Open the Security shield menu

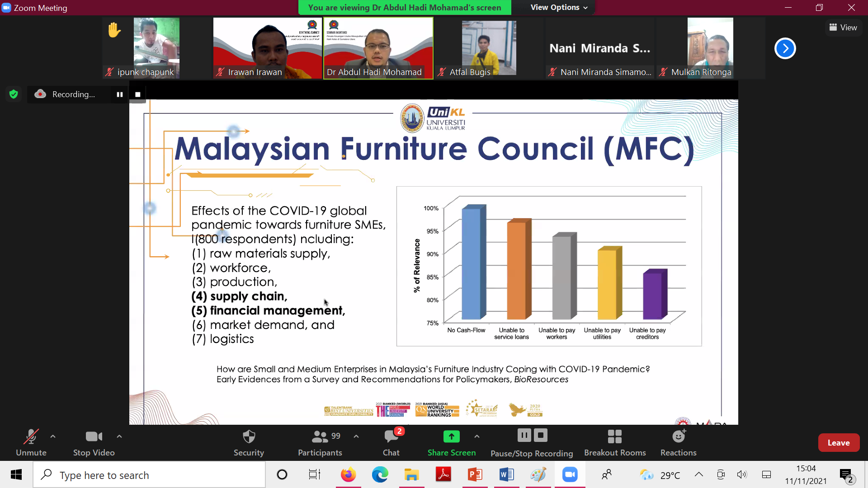tap(249, 443)
